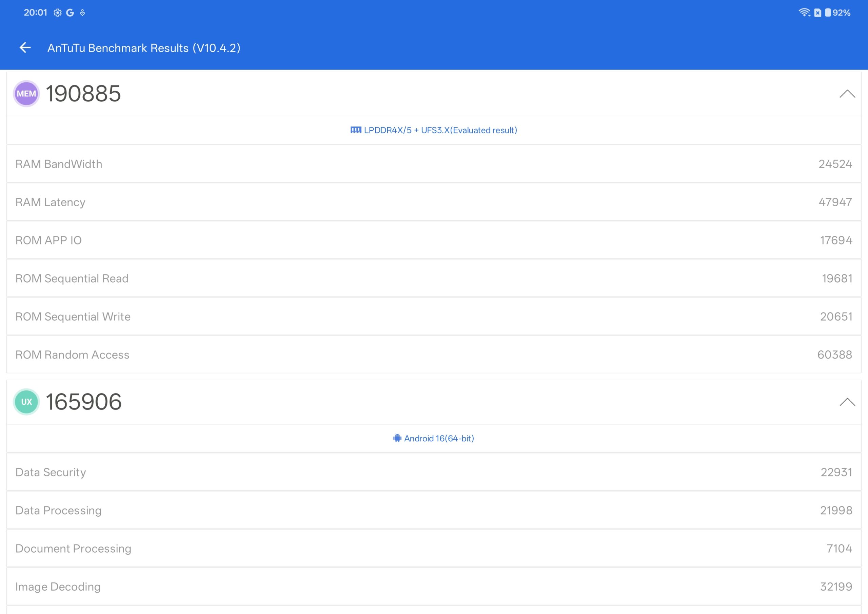Click the Android robot icon

coord(397,438)
